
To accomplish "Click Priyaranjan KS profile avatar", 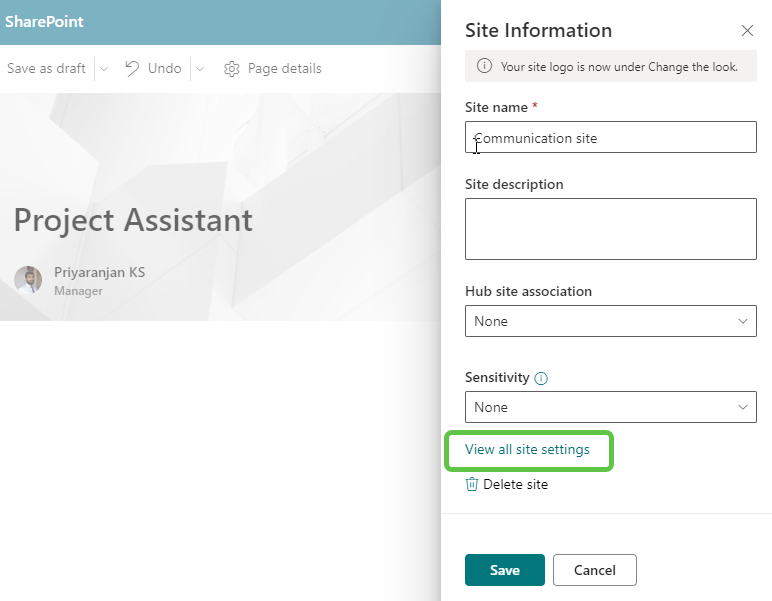I will pos(28,280).
